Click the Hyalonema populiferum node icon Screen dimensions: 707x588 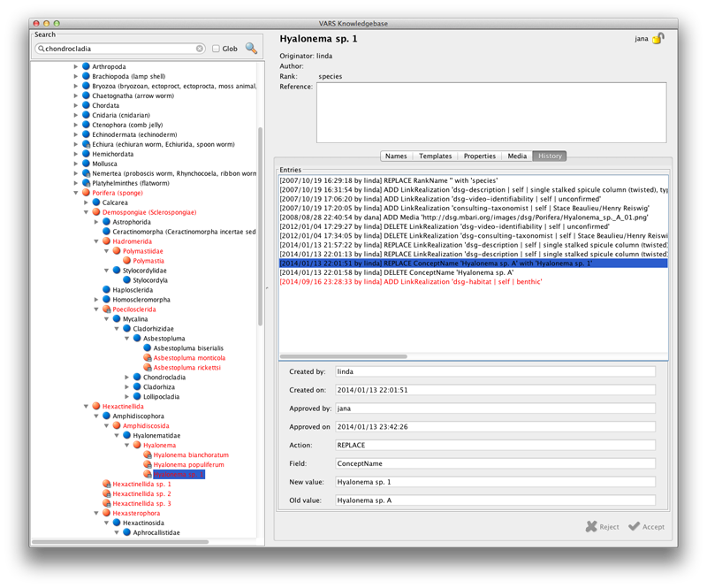click(147, 464)
